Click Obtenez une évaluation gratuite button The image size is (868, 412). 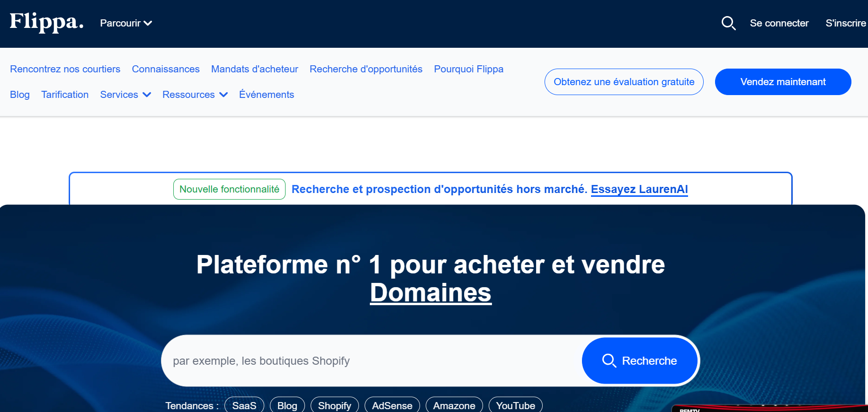coord(624,82)
